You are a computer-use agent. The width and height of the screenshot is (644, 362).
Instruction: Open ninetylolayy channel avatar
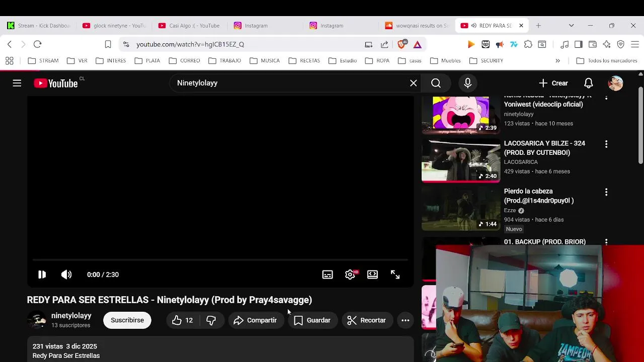pyautogui.click(x=37, y=320)
